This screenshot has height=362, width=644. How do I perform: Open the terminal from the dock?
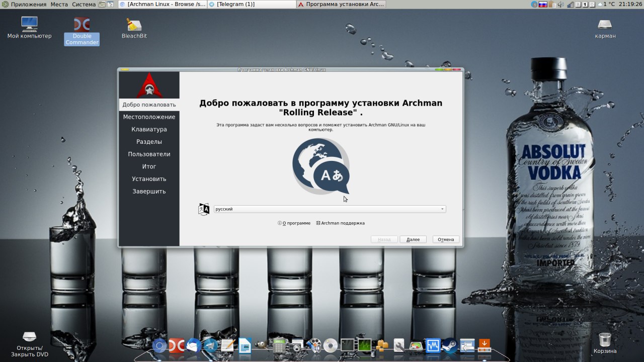(347, 345)
